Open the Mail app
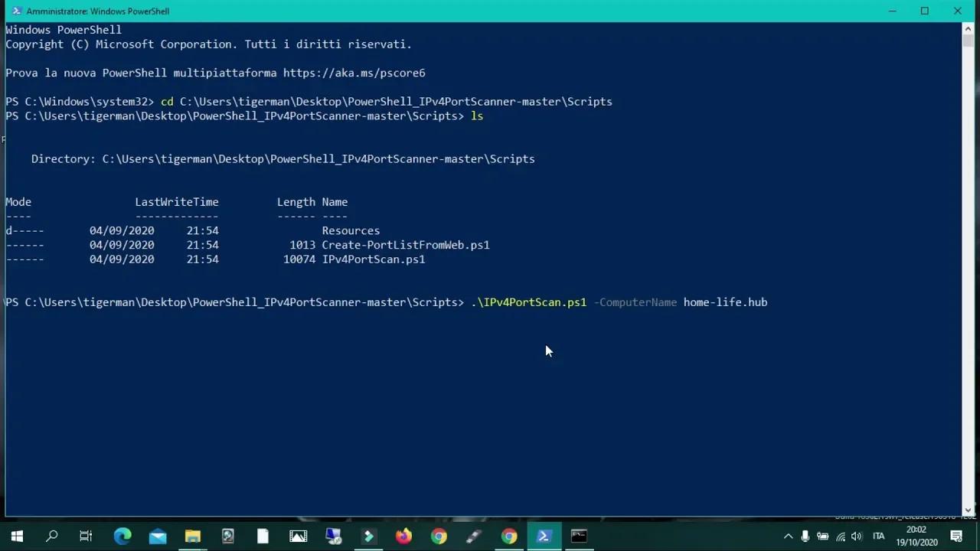This screenshot has height=551, width=980. 158,536
